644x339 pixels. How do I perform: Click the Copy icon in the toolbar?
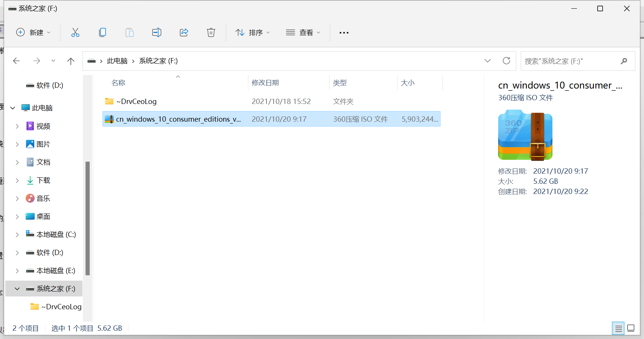coord(102,32)
